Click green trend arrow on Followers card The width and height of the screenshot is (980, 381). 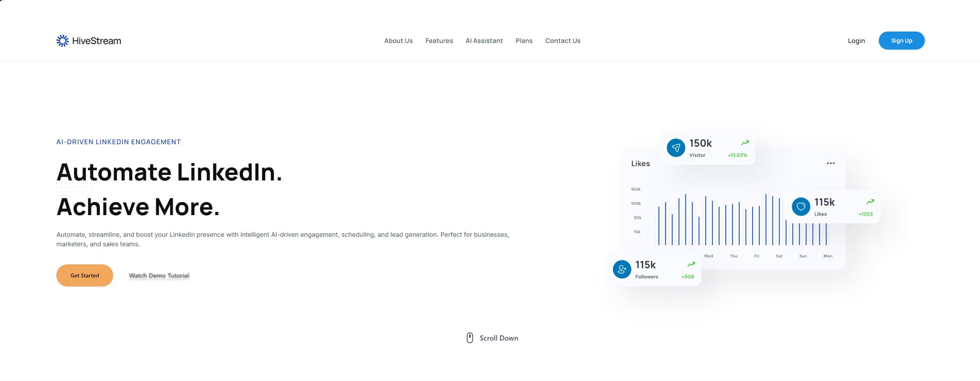[691, 264]
